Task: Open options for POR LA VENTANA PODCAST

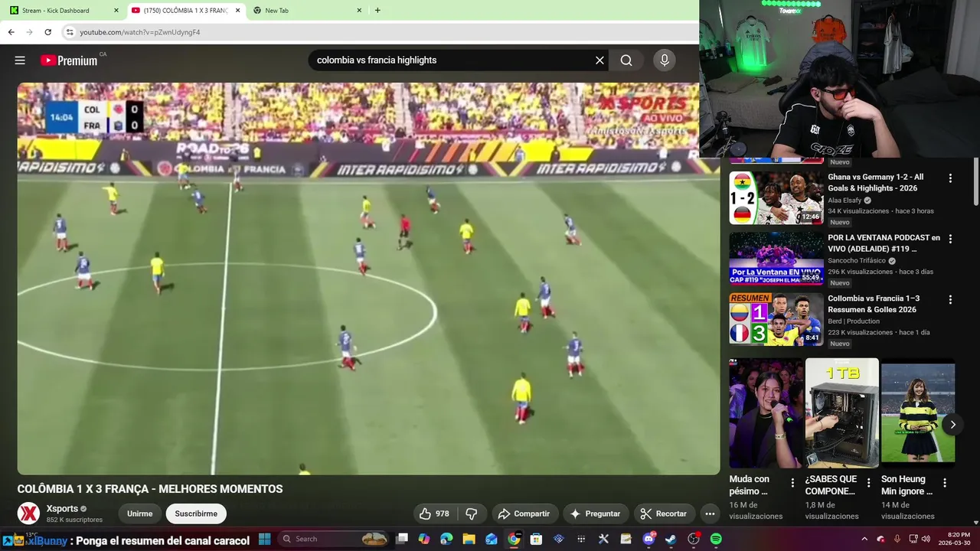Action: point(950,239)
